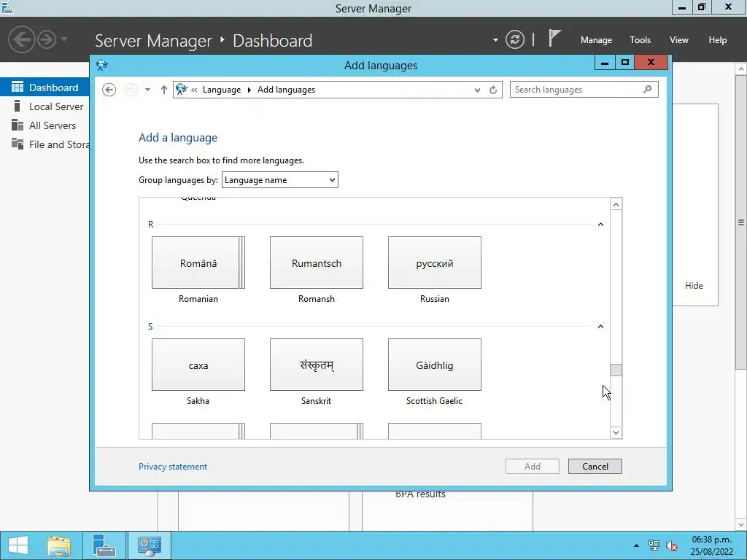Open Manage menu in Server Manager
Viewport: 747px width, 560px height.
[596, 40]
